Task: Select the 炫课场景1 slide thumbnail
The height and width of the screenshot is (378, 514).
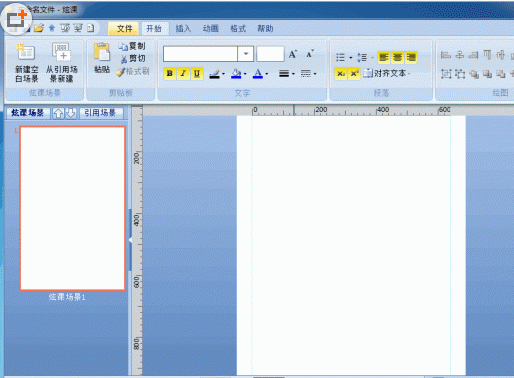Action: point(73,208)
